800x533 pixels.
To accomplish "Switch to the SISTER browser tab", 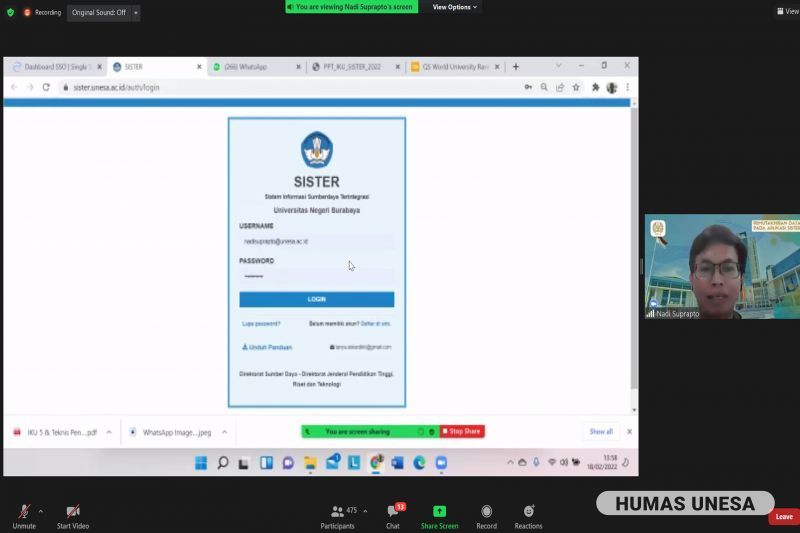I will click(x=157, y=67).
